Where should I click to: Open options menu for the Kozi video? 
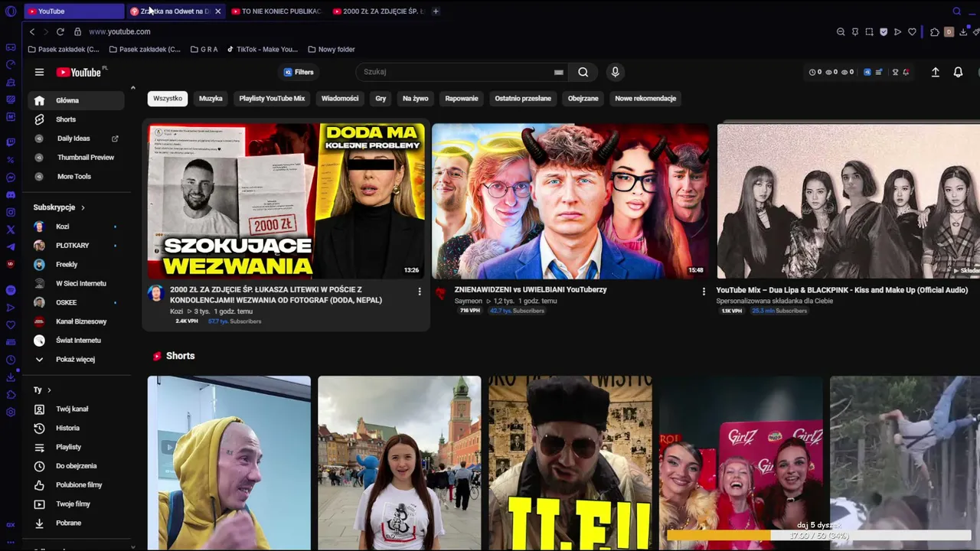pyautogui.click(x=419, y=292)
